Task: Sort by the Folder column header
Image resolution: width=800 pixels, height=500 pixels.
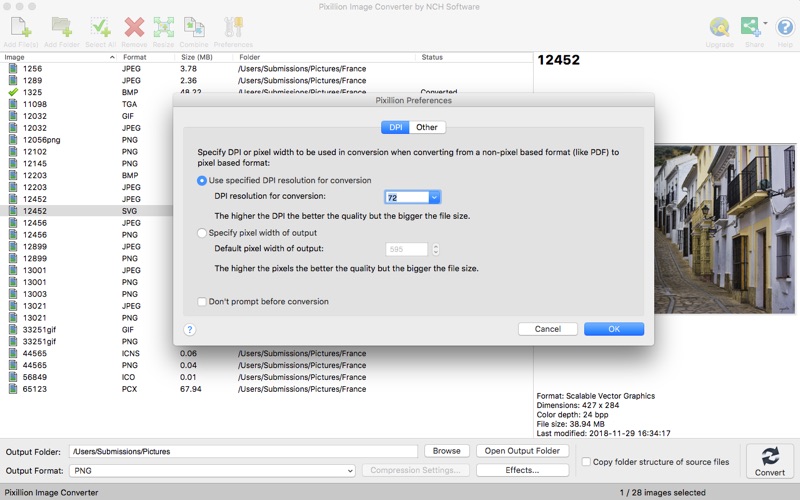Action: pyautogui.click(x=324, y=57)
